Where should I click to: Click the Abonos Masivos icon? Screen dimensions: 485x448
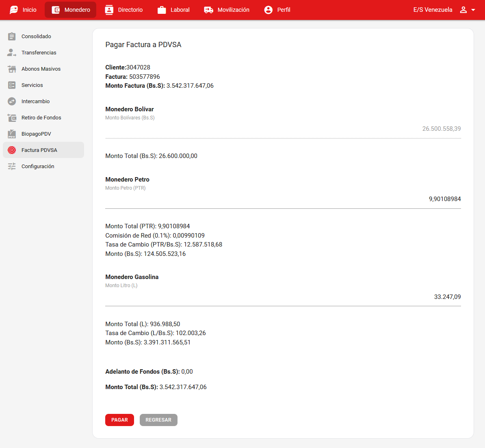[x=12, y=69]
